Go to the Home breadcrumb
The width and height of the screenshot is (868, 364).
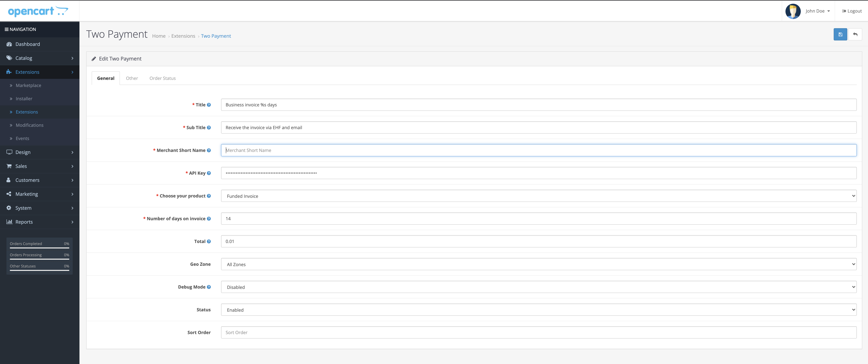159,36
